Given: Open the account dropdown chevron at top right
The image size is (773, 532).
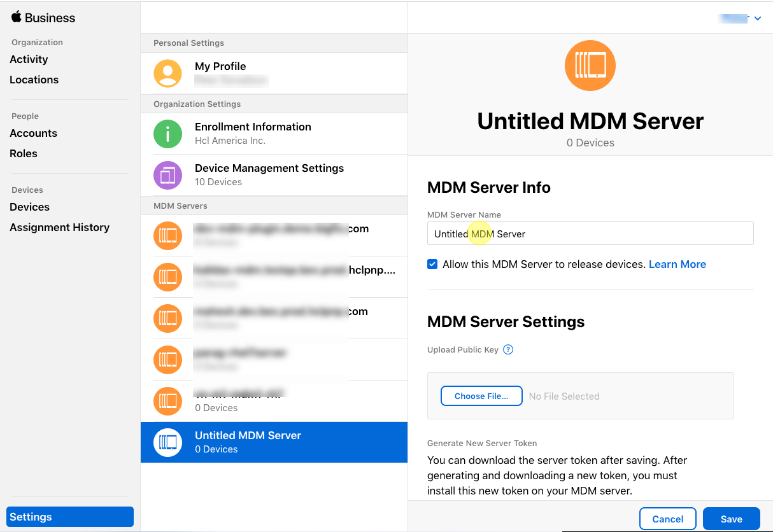Looking at the screenshot, I should [758, 19].
